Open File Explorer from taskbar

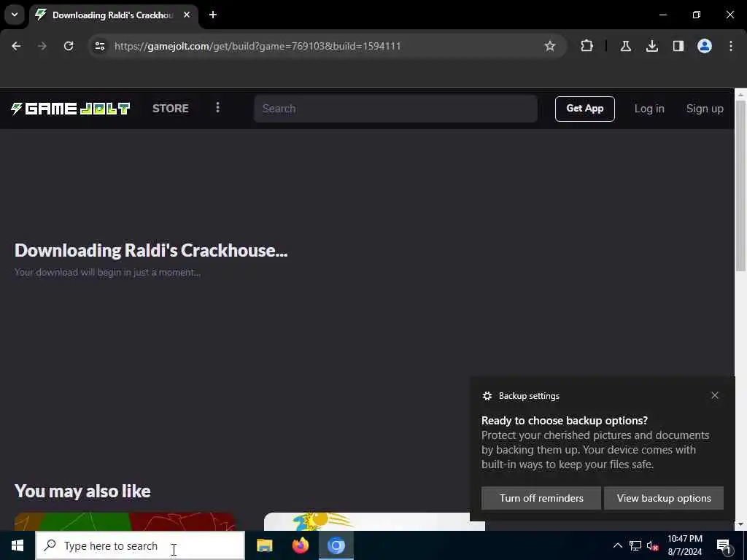click(264, 545)
